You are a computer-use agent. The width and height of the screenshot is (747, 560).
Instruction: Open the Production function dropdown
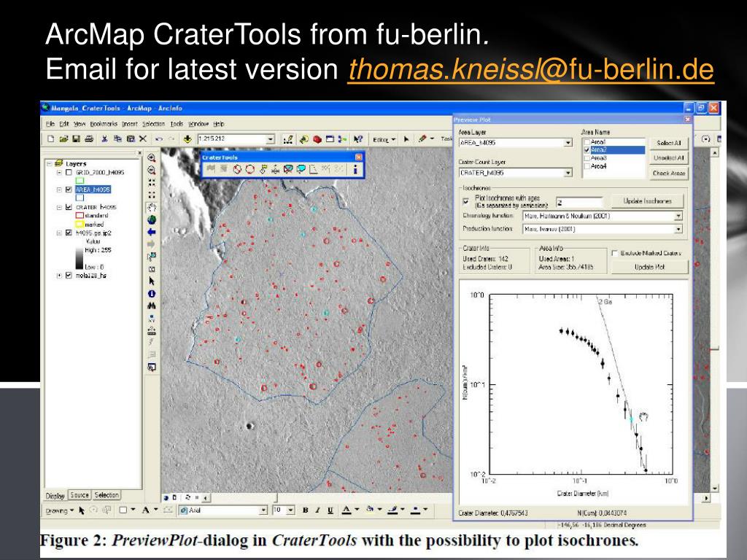pyautogui.click(x=678, y=229)
